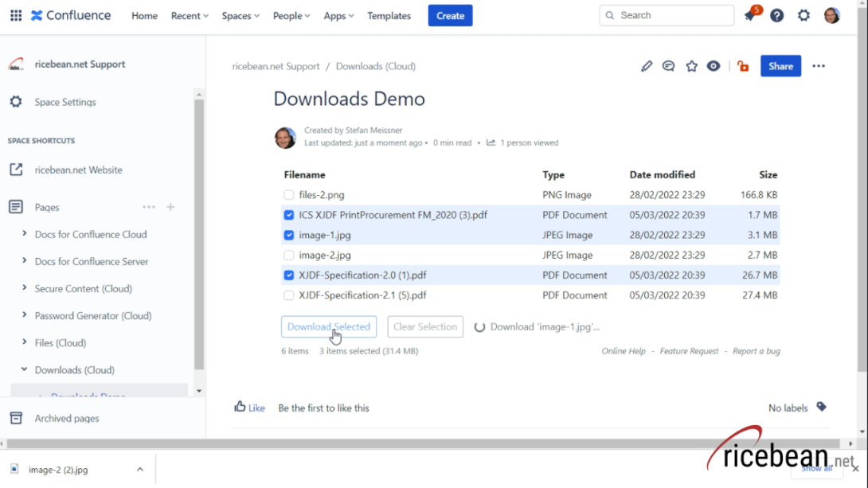The width and height of the screenshot is (868, 488).
Task: Collapse the image-2 (2).jpg download entry
Action: click(140, 469)
